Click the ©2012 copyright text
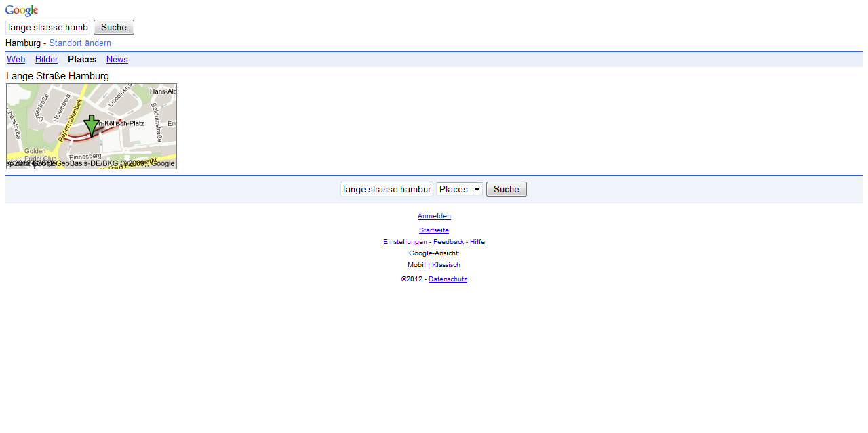This screenshot has width=868, height=433. click(412, 279)
